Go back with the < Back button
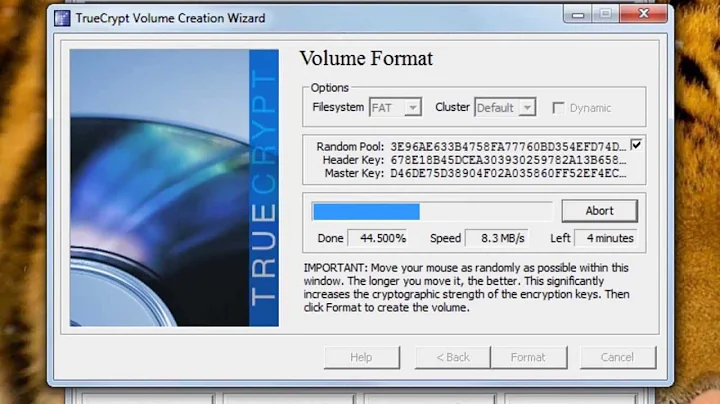Viewport: 720px width, 404px height. tap(453, 357)
